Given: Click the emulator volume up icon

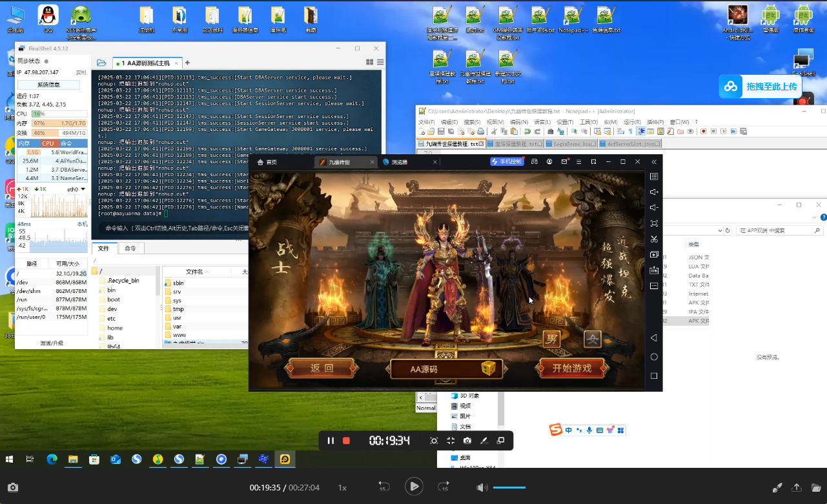Looking at the screenshot, I should coord(654,192).
